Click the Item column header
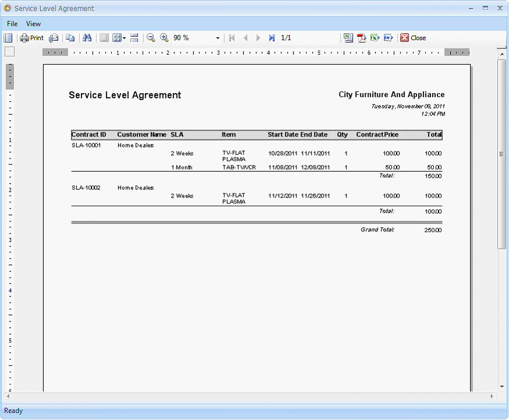Image resolution: width=509 pixels, height=420 pixels. [229, 135]
